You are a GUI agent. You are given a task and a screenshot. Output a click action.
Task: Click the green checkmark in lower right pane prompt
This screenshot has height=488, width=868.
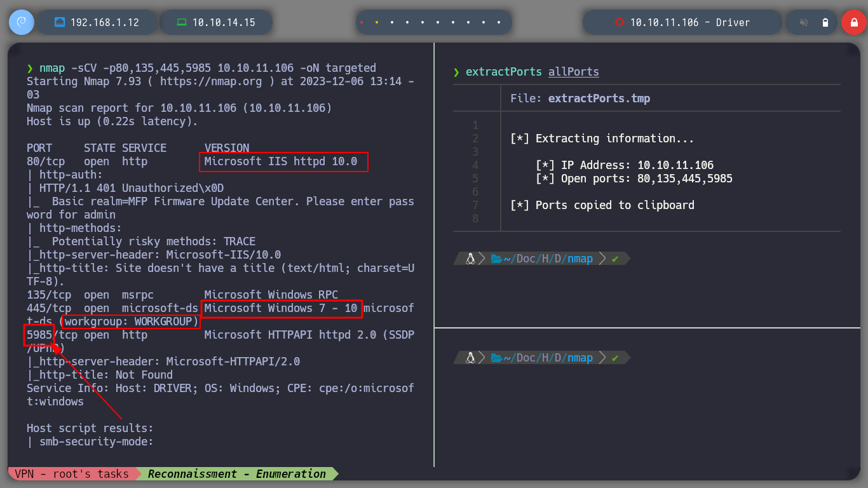tap(614, 358)
